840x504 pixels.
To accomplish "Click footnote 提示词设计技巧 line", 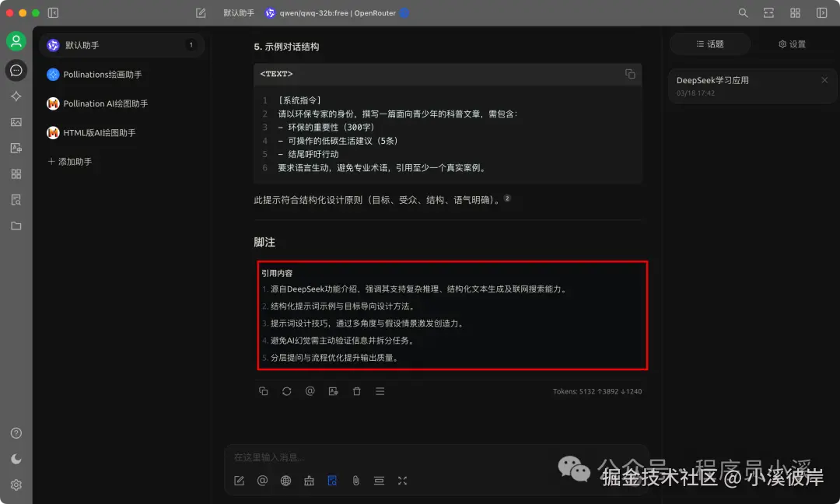I will (x=368, y=323).
